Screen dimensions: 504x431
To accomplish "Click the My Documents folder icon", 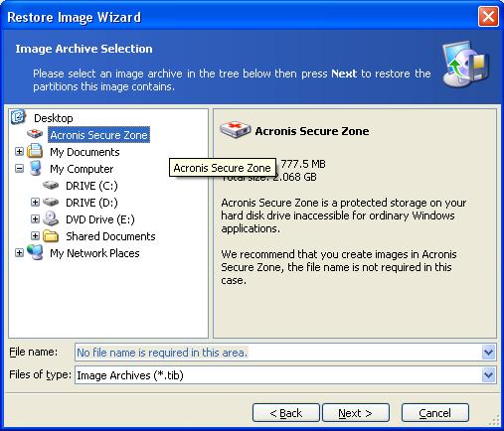I will pos(35,151).
